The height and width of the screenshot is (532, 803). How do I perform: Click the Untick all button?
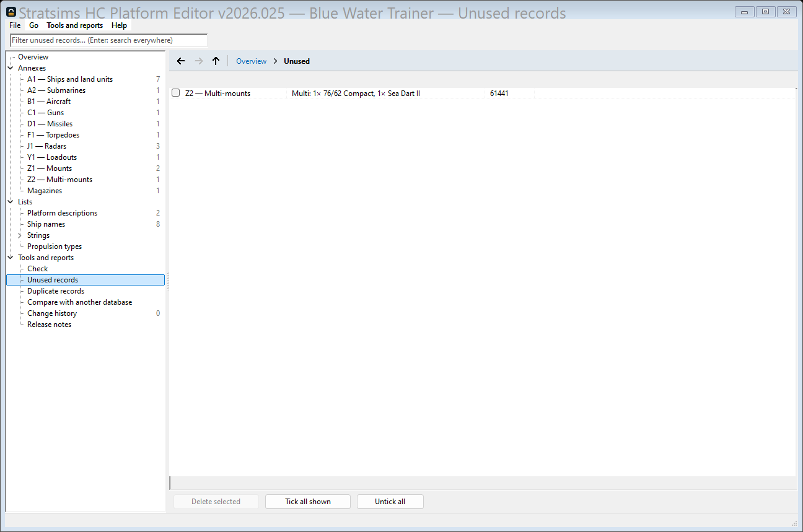coord(390,502)
